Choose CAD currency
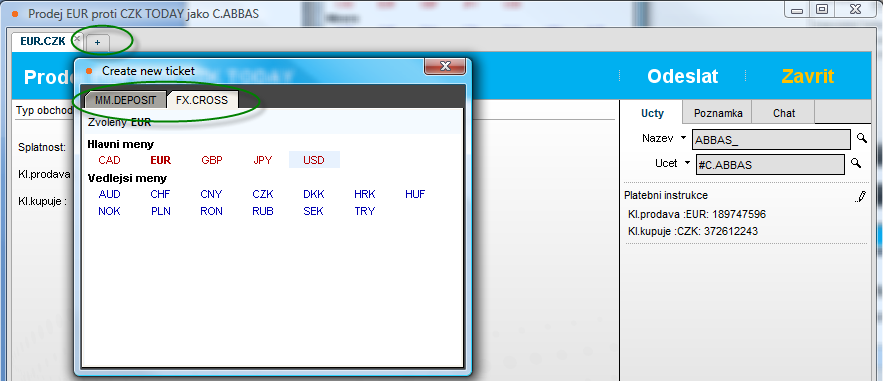 [109, 160]
